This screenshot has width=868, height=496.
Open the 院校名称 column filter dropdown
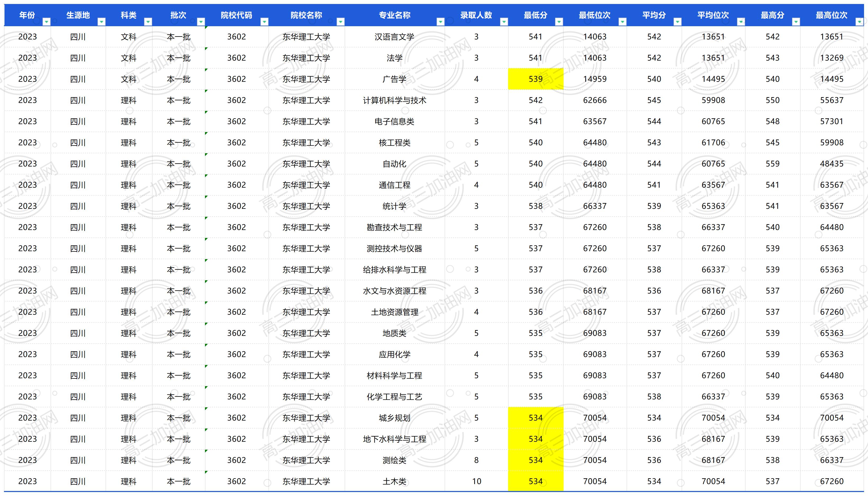pos(341,22)
